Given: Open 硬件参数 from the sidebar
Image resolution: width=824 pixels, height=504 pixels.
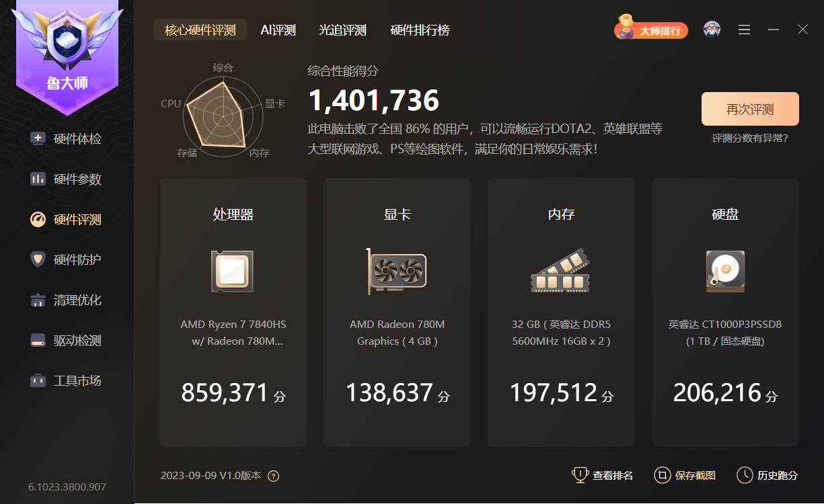Looking at the screenshot, I should [66, 179].
